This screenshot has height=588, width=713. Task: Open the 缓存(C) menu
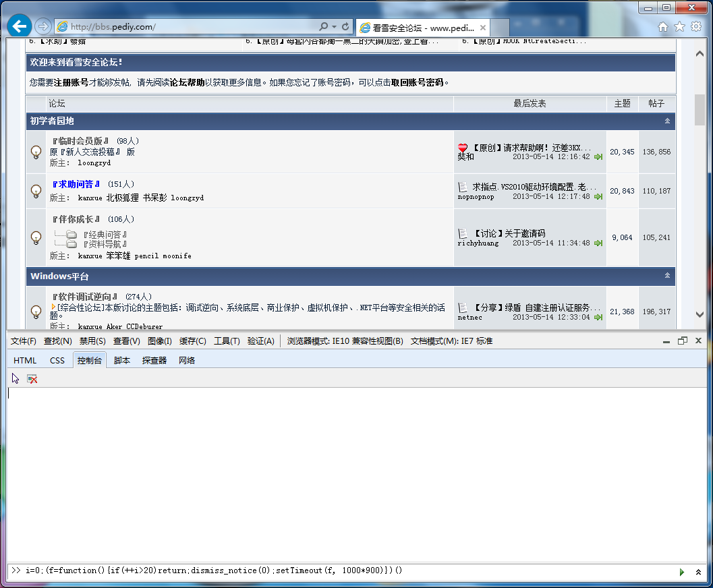(x=193, y=341)
